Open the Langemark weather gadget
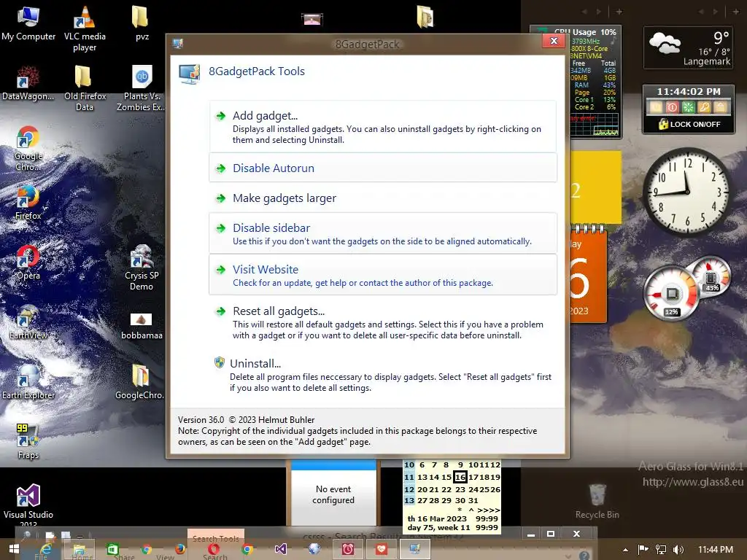Viewport: 747px width, 560px height. (x=689, y=47)
